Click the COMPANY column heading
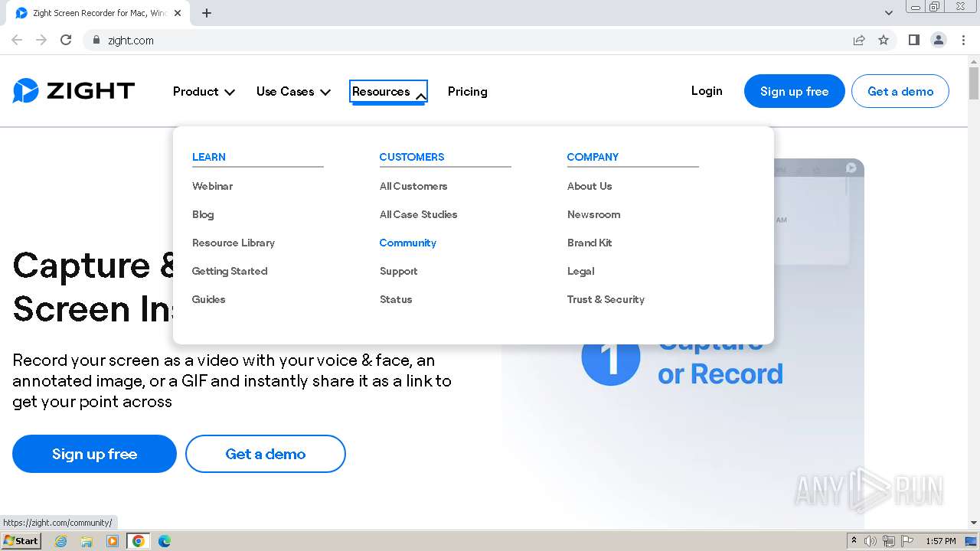This screenshot has width=980, height=551. (593, 157)
